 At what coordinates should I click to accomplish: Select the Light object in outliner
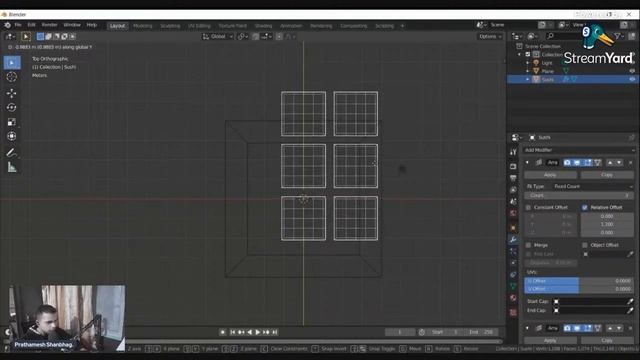547,63
